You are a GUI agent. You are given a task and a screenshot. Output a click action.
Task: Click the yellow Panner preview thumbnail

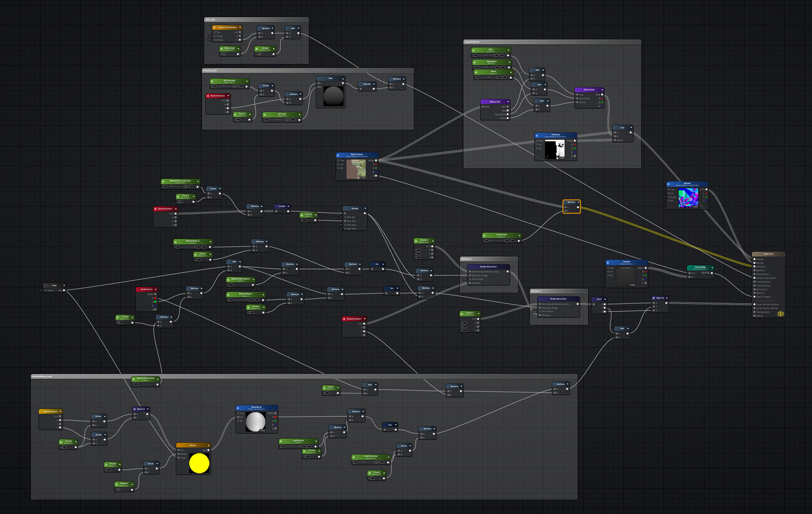tap(199, 463)
